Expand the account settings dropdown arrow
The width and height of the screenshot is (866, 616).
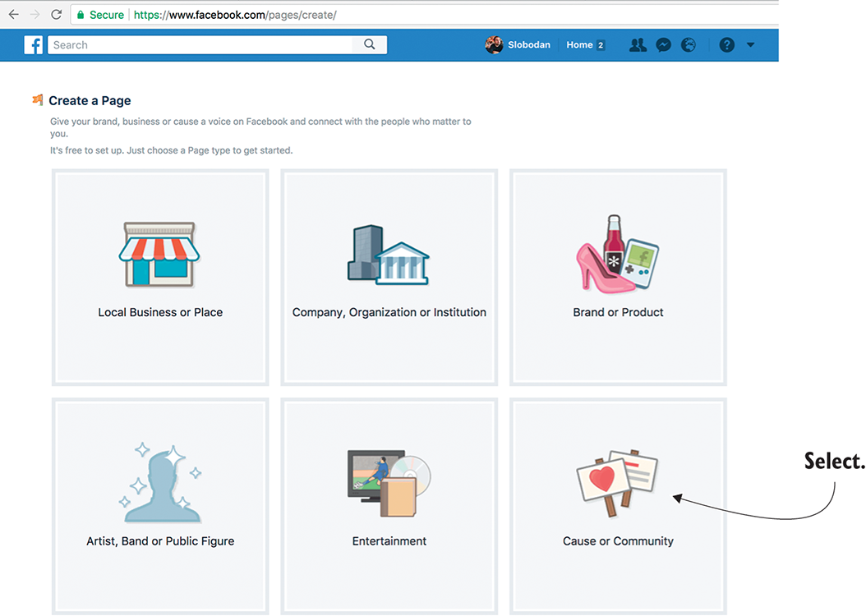pos(750,45)
